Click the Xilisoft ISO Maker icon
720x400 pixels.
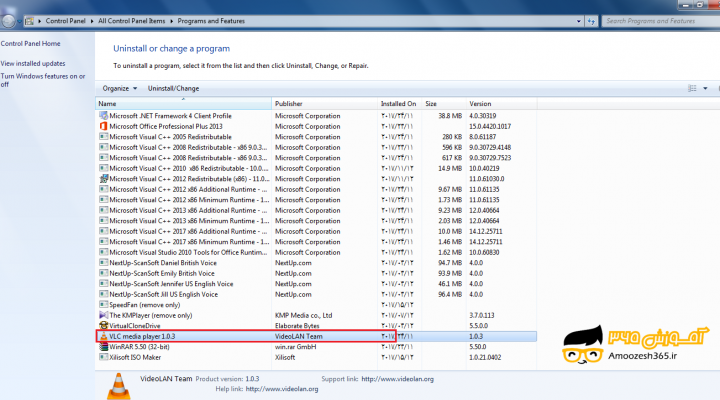pos(103,357)
